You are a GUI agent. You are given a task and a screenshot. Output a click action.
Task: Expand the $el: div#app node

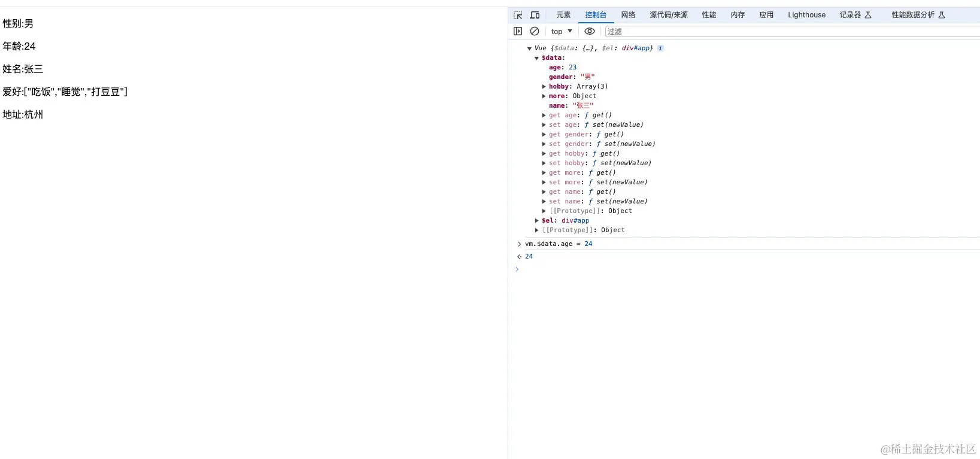pos(536,221)
